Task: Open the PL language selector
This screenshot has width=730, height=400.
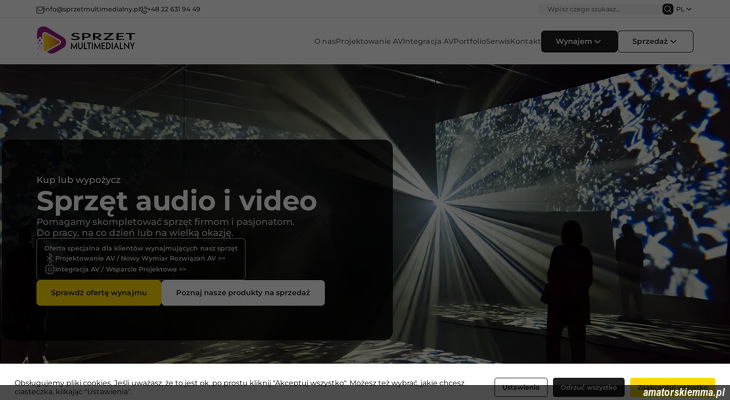Action: tap(683, 9)
